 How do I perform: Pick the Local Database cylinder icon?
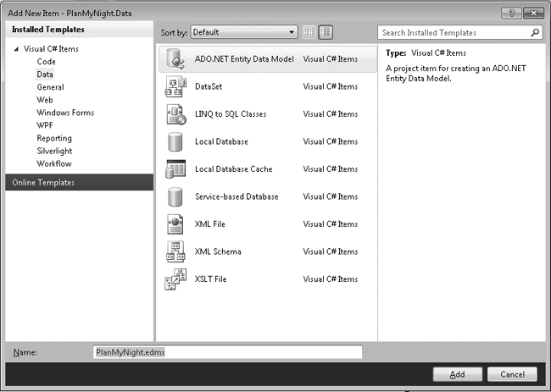click(x=175, y=141)
